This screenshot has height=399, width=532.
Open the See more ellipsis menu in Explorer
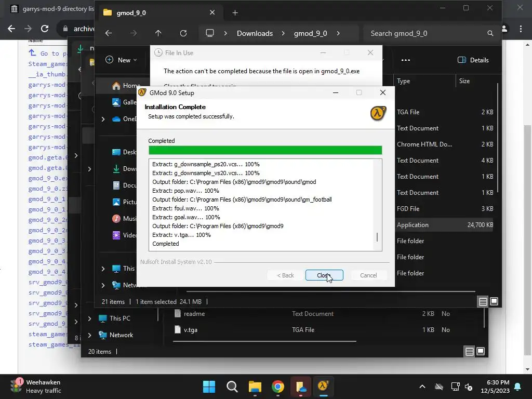point(405,60)
